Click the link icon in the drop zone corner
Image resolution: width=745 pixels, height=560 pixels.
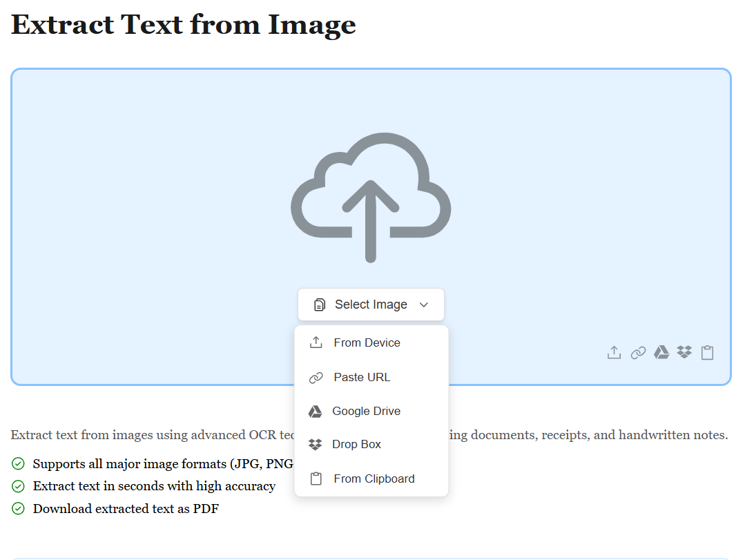[638, 353]
